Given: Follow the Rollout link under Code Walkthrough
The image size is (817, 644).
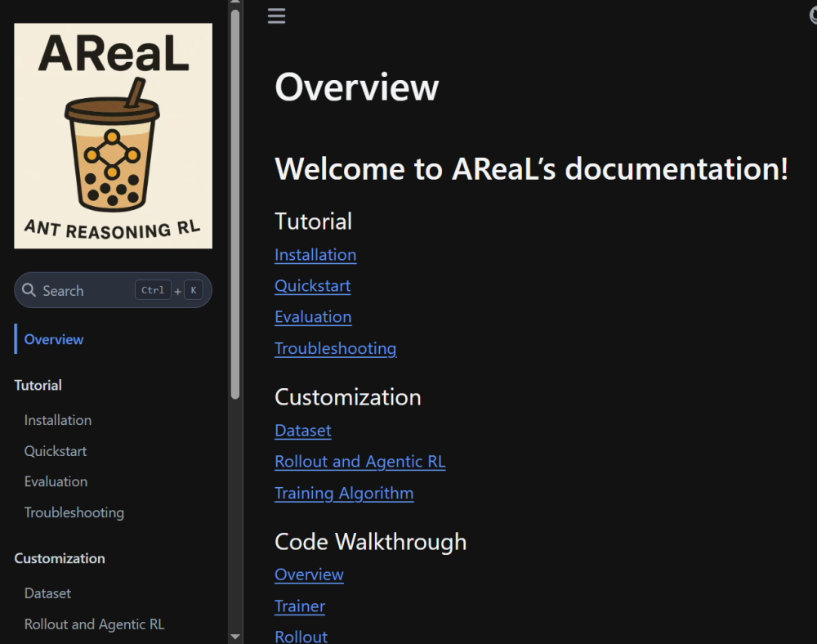Looking at the screenshot, I should point(301,637).
